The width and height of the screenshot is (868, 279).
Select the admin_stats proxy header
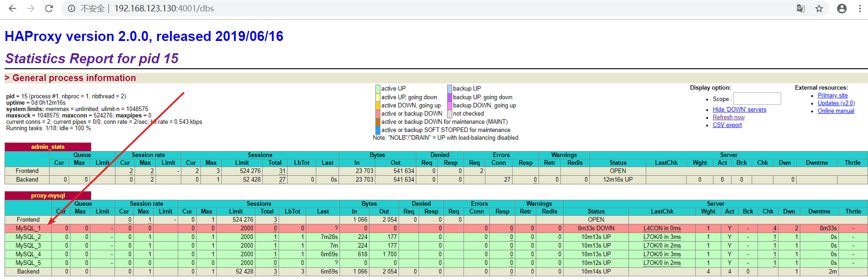[48, 147]
